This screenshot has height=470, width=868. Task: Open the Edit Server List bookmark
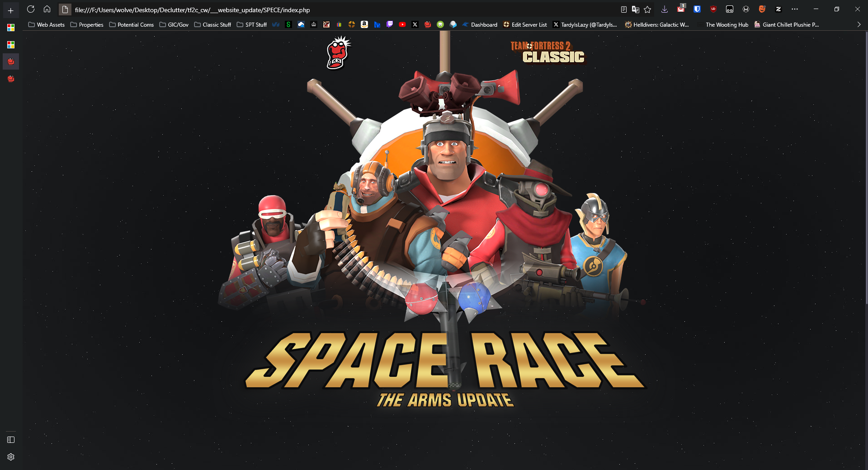[525, 25]
